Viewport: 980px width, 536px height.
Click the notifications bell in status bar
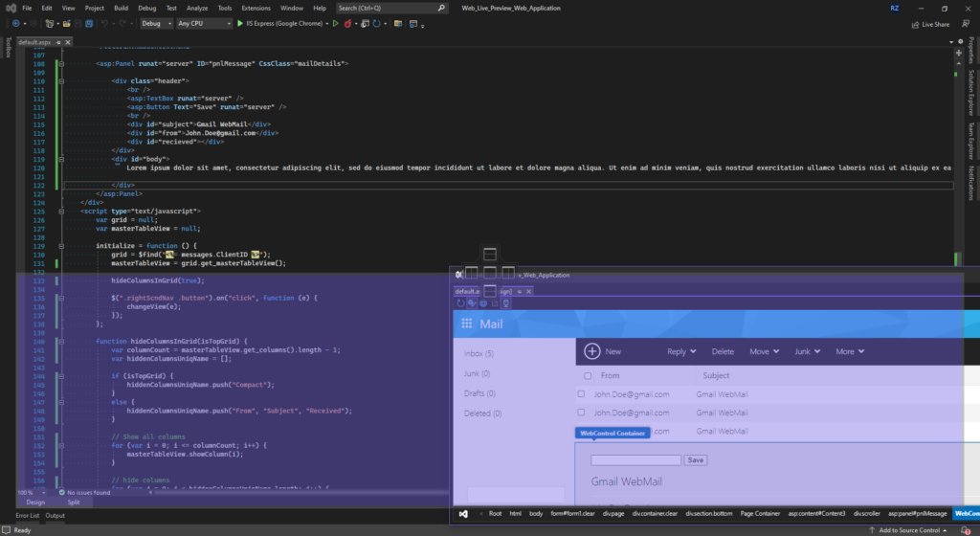point(966,530)
